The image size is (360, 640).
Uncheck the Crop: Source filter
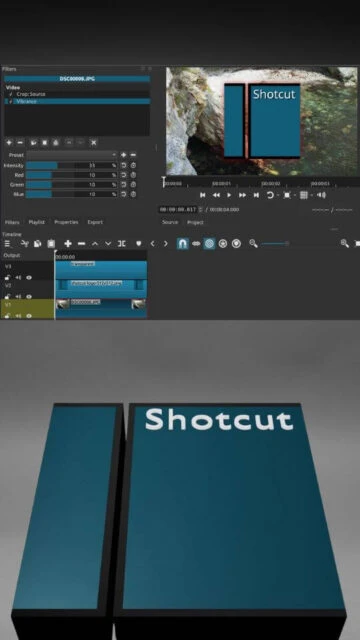pyautogui.click(x=11, y=94)
